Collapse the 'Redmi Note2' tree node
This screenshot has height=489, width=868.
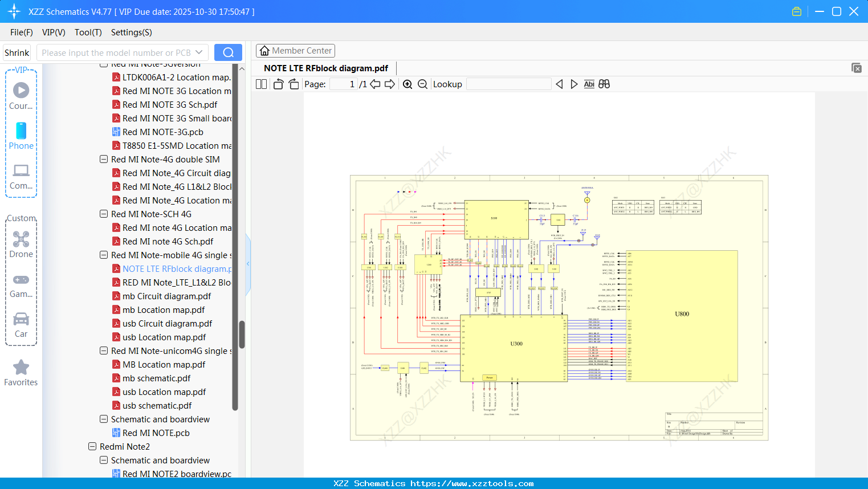(x=92, y=446)
